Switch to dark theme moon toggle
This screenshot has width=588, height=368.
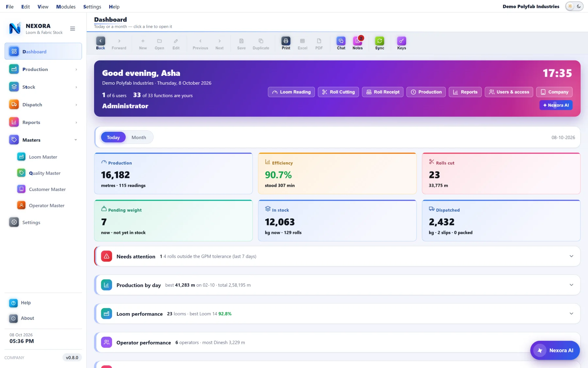pos(579,7)
